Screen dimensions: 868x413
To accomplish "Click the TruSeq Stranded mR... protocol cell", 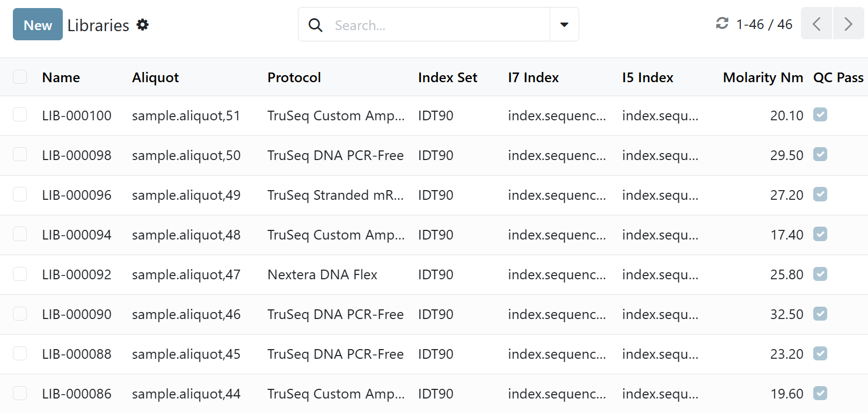I will coord(335,195).
